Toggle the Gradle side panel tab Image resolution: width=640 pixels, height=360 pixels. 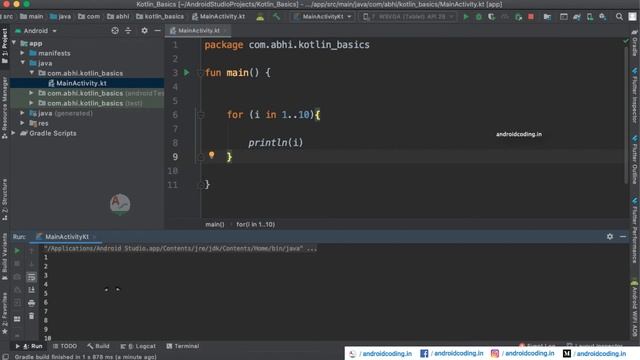click(x=635, y=43)
